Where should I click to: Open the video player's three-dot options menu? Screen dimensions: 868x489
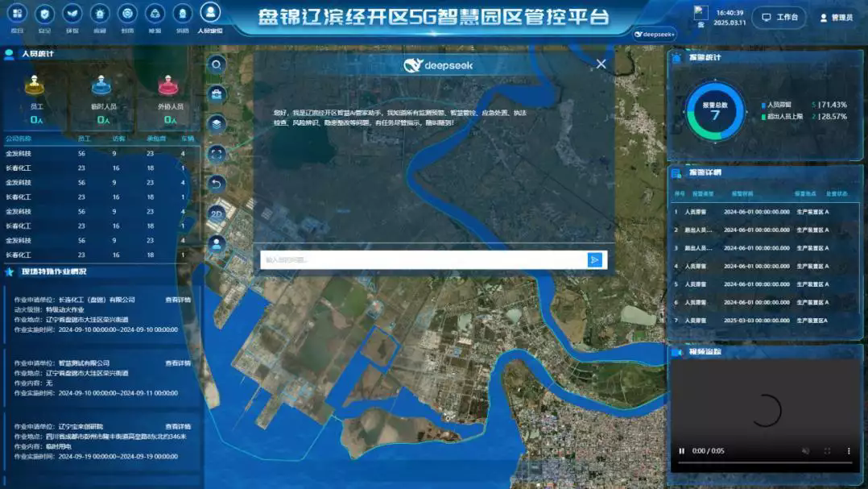848,451
